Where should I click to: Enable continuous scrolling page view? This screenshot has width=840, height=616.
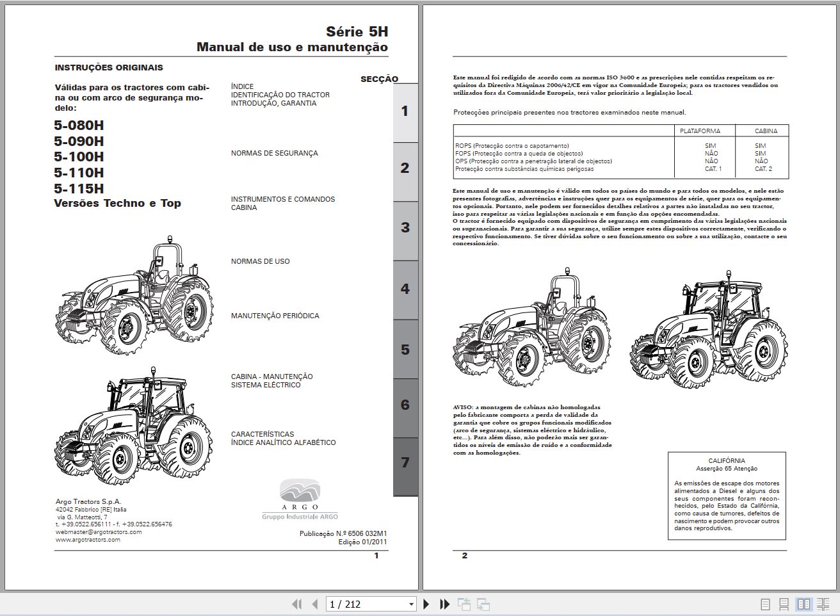point(784,604)
